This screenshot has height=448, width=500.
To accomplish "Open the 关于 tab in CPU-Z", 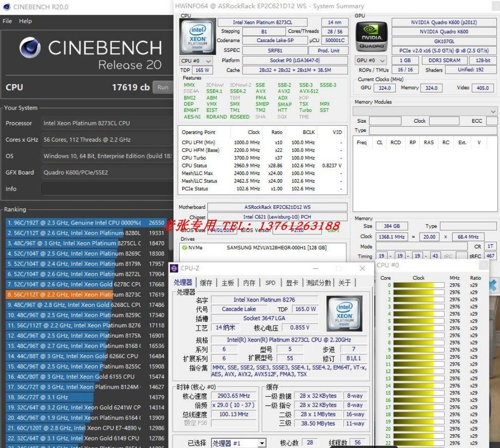I will (x=344, y=282).
